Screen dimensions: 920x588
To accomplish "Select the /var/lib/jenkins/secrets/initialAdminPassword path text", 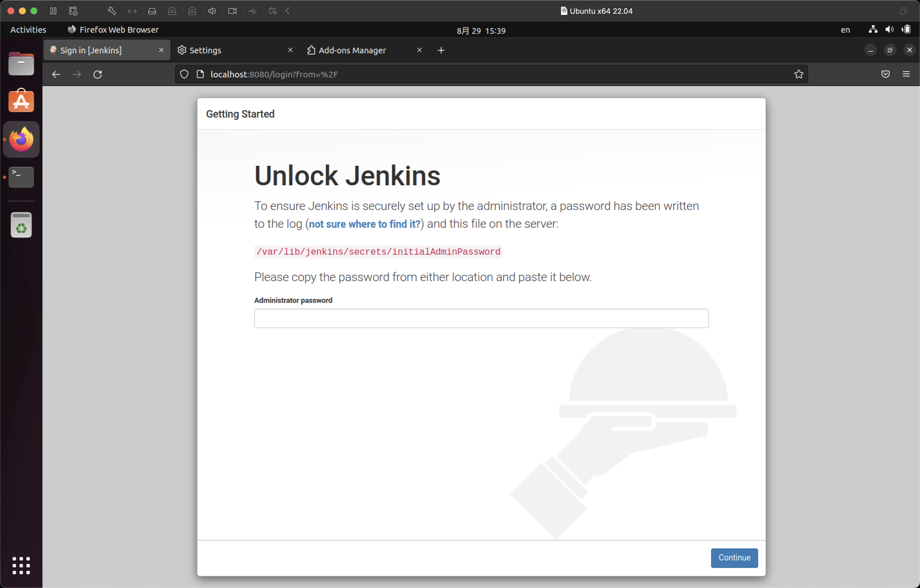I will click(378, 252).
